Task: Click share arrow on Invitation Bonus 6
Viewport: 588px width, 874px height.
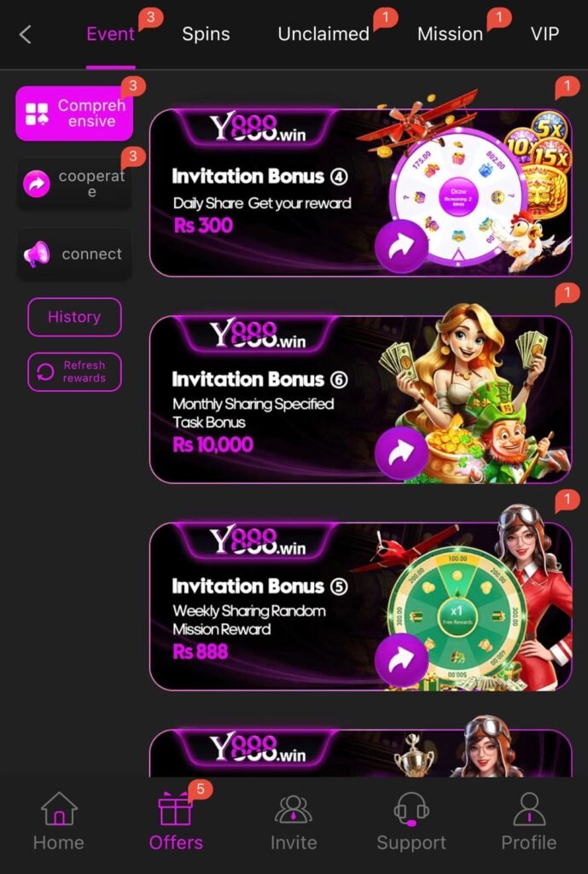Action: click(x=401, y=453)
